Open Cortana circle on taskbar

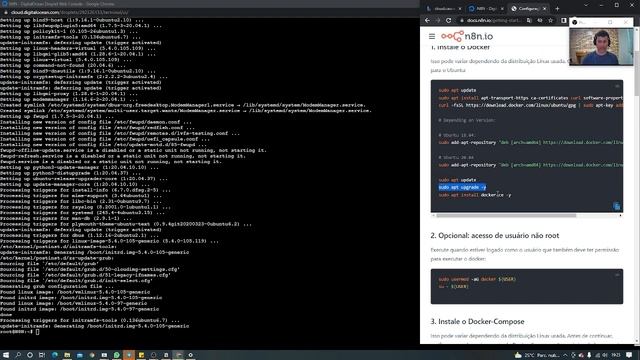pos(29,355)
